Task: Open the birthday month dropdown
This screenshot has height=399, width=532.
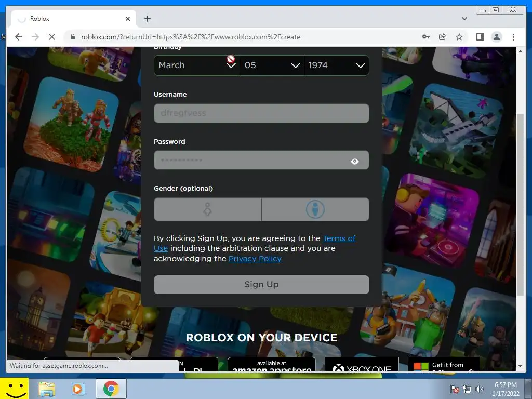Action: point(197,65)
